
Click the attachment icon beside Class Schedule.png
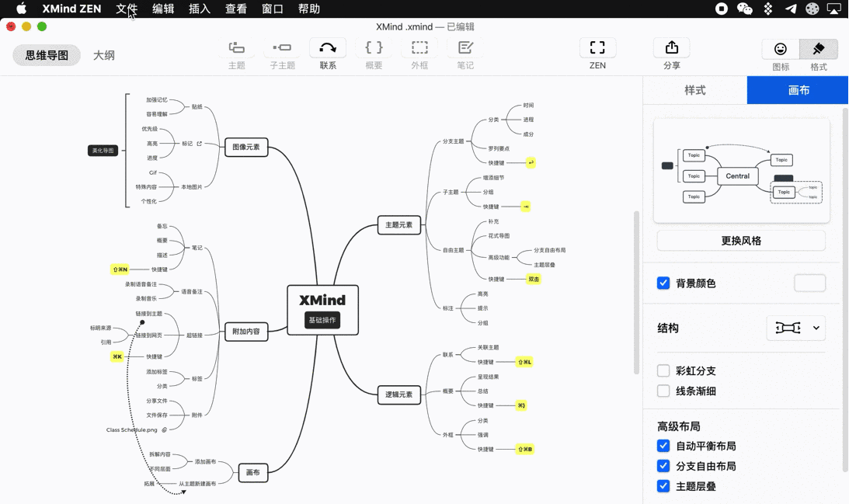click(x=164, y=429)
